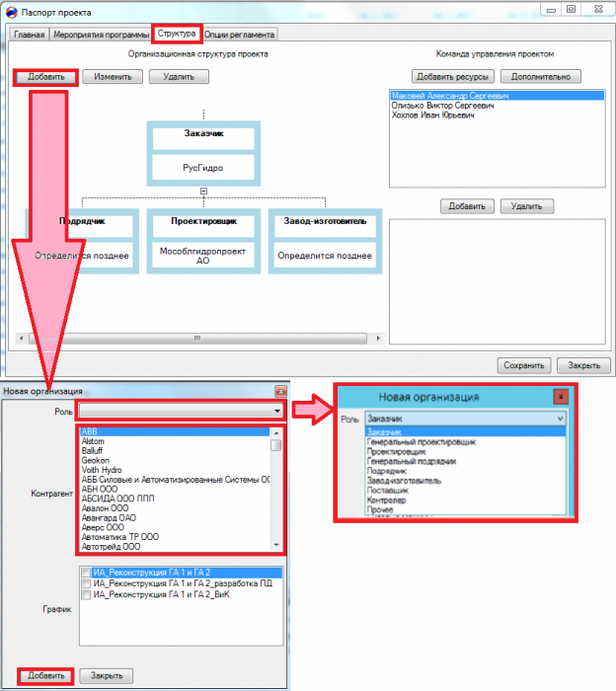616x691 pixels.
Task: Click the Паспорт проекта app icon
Action: pos(12,12)
